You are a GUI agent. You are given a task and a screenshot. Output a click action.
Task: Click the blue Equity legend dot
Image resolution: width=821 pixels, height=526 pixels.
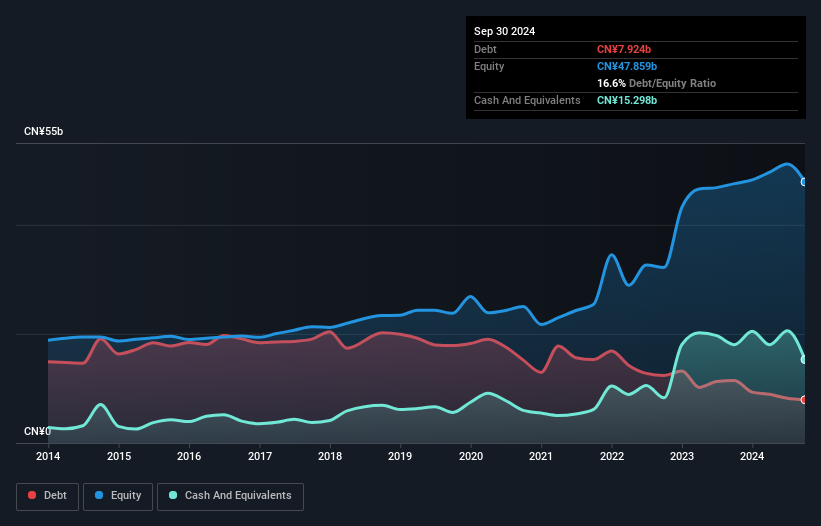click(x=99, y=495)
